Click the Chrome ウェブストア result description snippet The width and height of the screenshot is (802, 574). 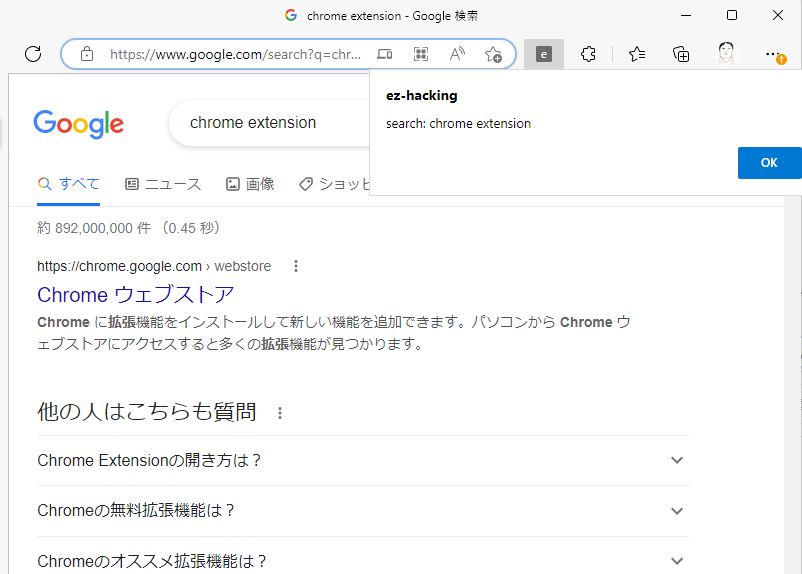[334, 333]
